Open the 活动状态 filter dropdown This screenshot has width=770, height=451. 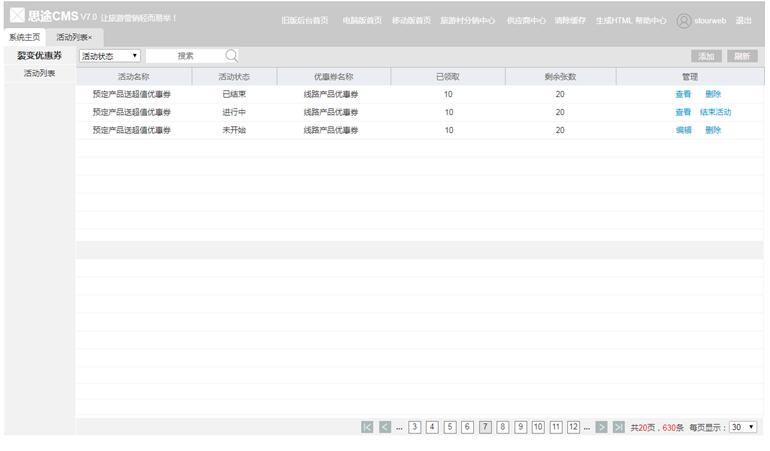pos(110,56)
